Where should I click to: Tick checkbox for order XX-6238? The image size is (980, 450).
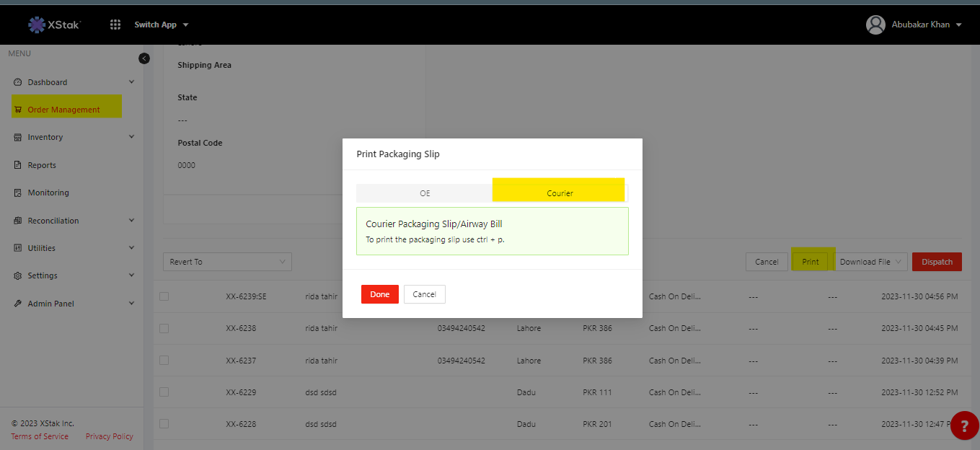point(164,328)
